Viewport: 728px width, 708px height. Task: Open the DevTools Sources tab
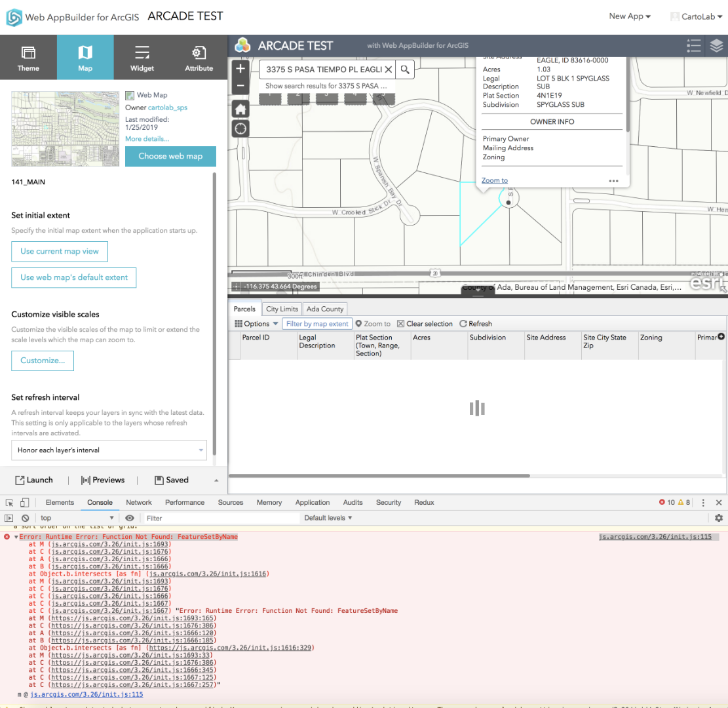(x=231, y=503)
